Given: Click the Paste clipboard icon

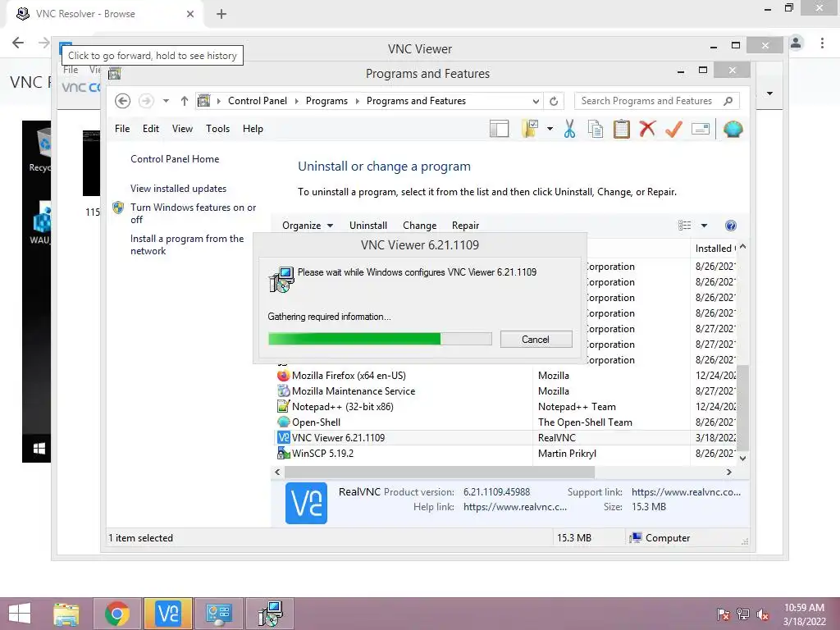Looking at the screenshot, I should 622,129.
